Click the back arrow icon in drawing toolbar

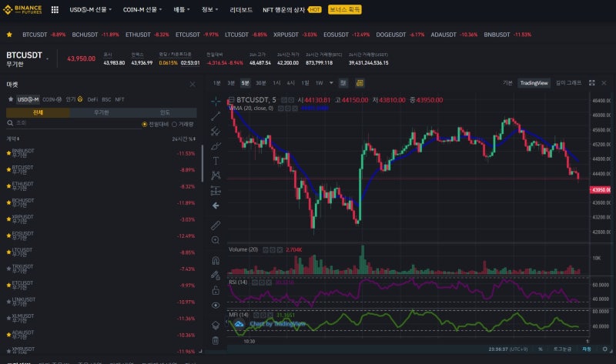point(216,205)
